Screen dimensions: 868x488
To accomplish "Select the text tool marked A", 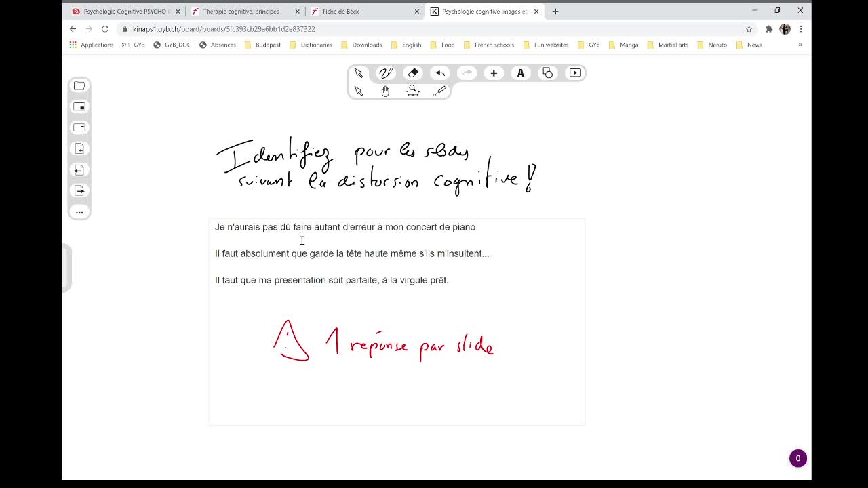I will tap(520, 73).
